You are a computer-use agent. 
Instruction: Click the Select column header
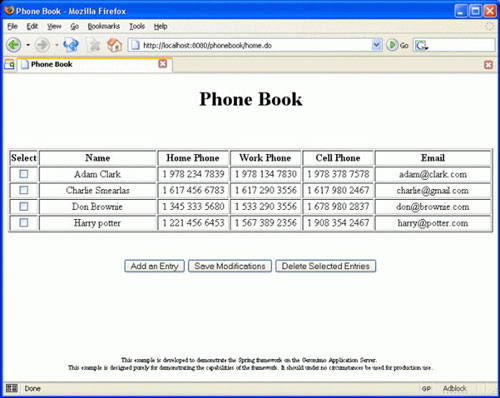[24, 158]
